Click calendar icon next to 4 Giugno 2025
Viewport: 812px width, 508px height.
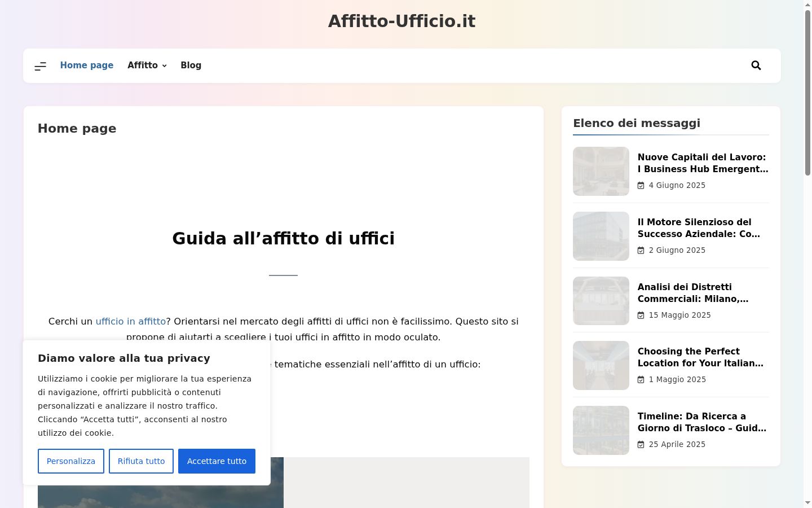click(x=641, y=186)
